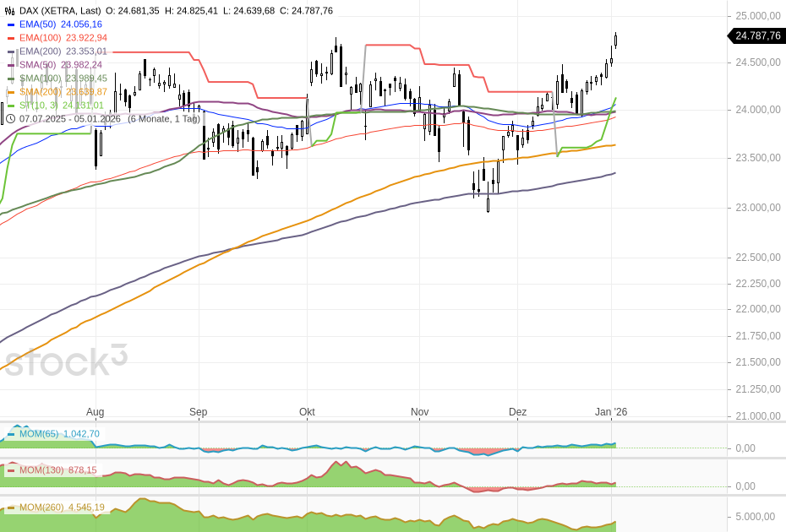Click the orange SMA(200) line marker

(10, 92)
